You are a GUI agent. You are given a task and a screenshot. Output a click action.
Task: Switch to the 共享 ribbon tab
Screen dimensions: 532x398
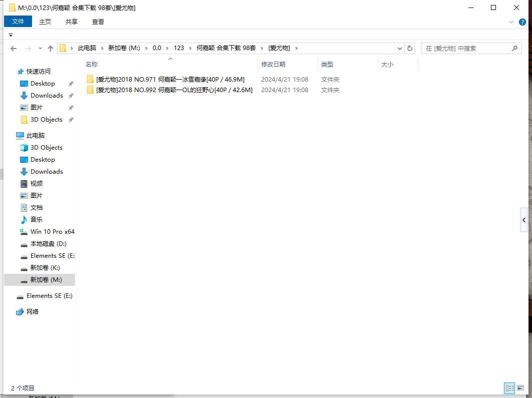pos(71,22)
